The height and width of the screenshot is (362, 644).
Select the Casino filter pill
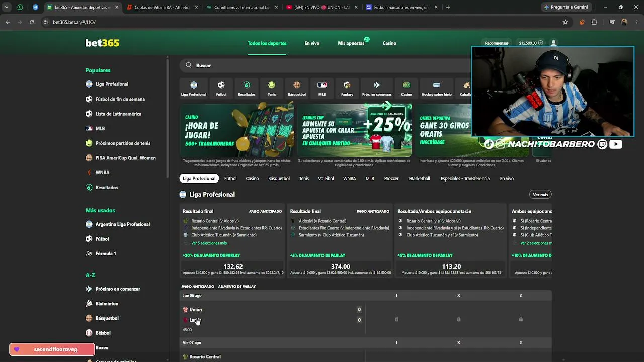pyautogui.click(x=252, y=178)
